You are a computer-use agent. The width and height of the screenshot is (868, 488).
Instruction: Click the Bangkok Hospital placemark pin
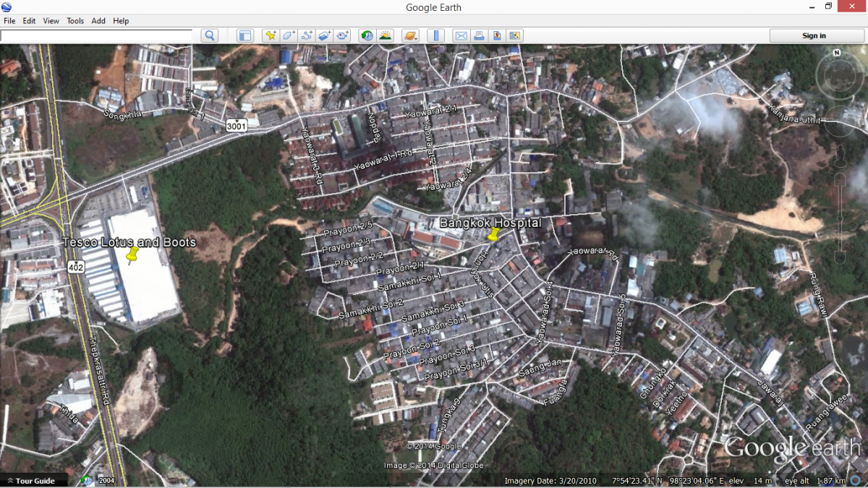click(x=494, y=235)
